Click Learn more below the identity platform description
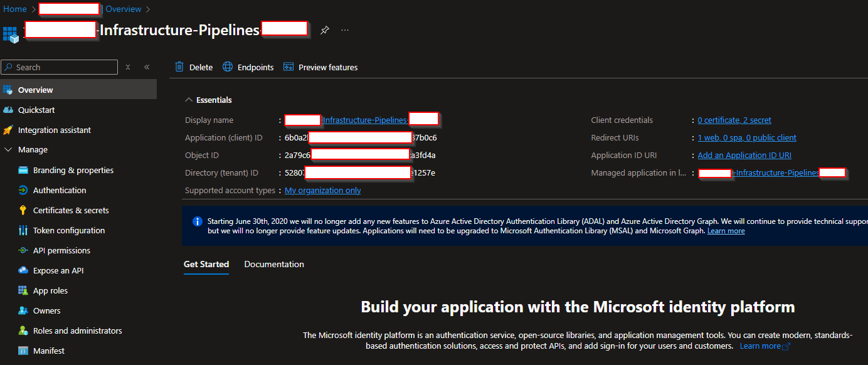Screen dimensions: 868x365 (765, 346)
